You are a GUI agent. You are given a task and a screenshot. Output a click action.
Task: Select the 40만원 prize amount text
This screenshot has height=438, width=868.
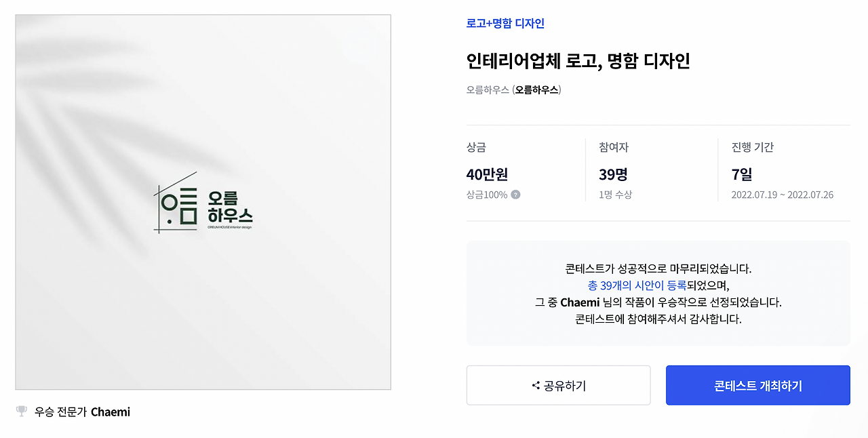(x=486, y=174)
